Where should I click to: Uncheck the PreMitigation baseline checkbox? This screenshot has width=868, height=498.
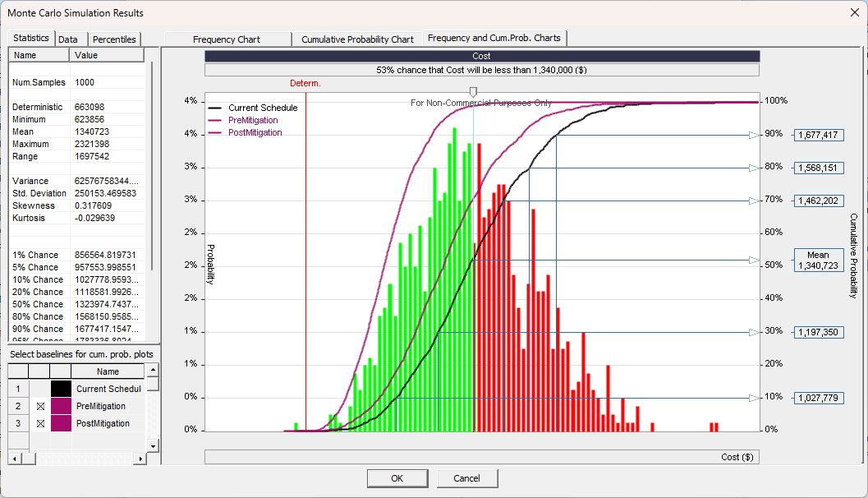40,407
